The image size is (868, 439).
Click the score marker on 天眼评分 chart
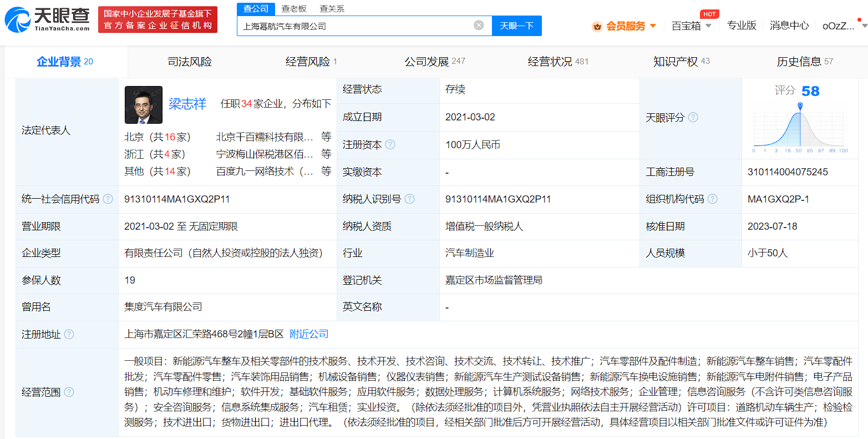[800, 105]
